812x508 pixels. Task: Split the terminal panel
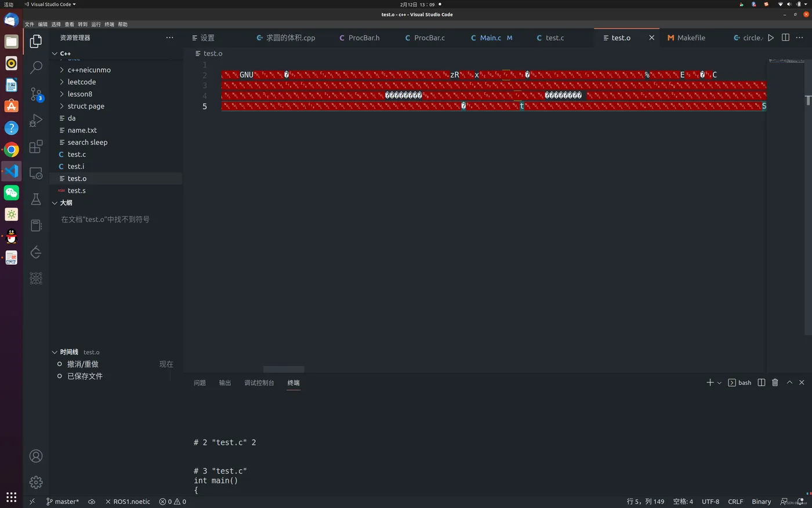tap(762, 383)
